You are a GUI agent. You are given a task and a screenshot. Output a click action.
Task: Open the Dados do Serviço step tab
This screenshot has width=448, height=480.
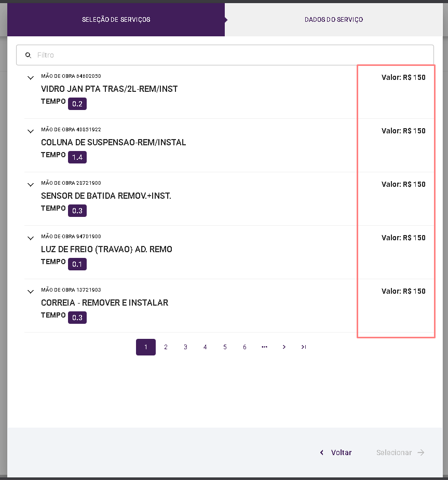[x=334, y=20]
